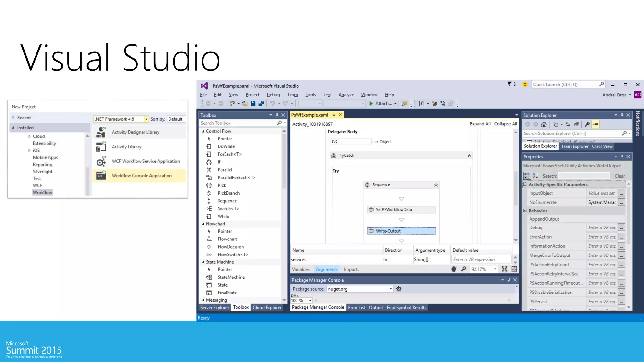The image size is (644, 362).
Task: Click the Default value expression field for services
Action: pos(481,259)
